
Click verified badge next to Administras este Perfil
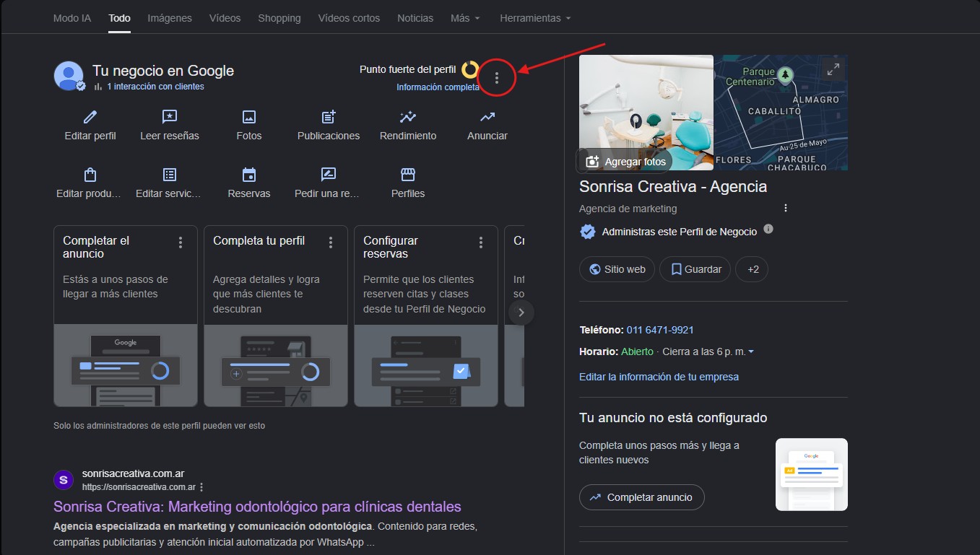click(x=588, y=232)
